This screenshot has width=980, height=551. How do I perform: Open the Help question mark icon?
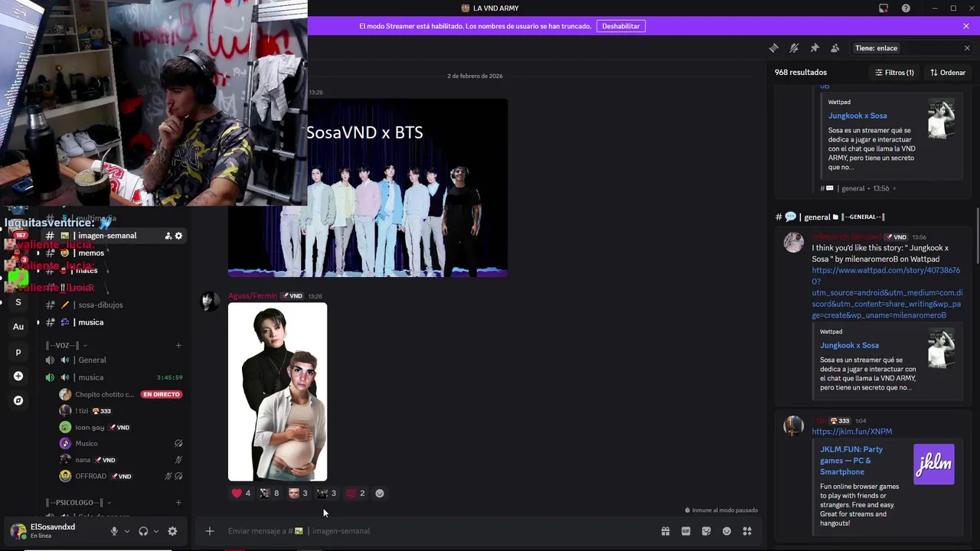(906, 8)
